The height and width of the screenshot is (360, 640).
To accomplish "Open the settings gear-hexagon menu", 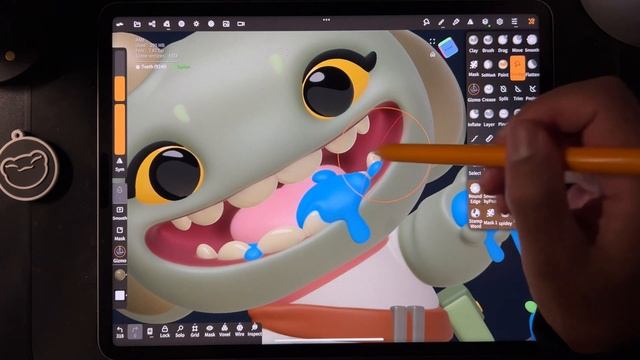I will pos(500,22).
